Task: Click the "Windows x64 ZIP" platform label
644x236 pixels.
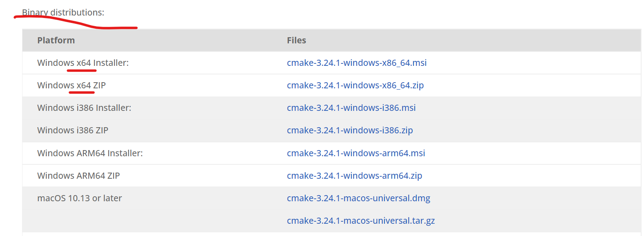Action: [71, 85]
